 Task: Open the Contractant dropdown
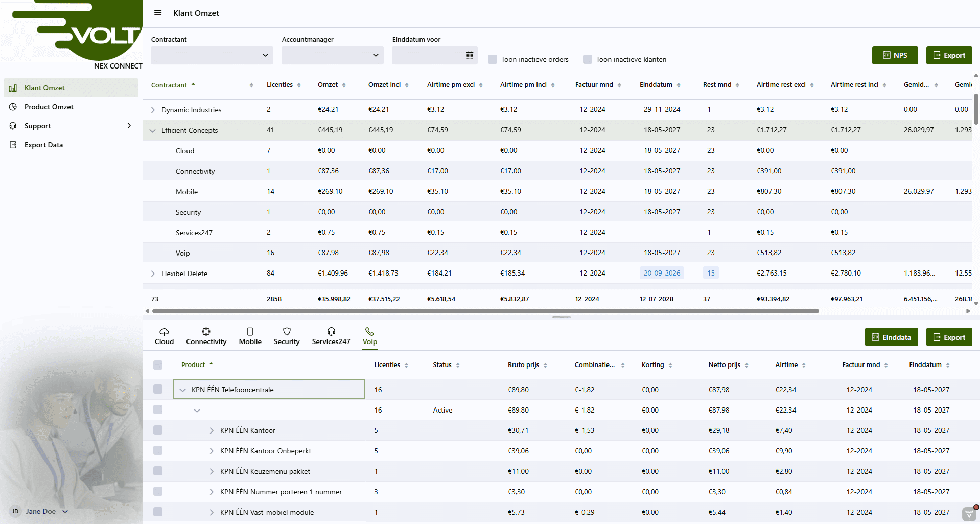point(212,55)
